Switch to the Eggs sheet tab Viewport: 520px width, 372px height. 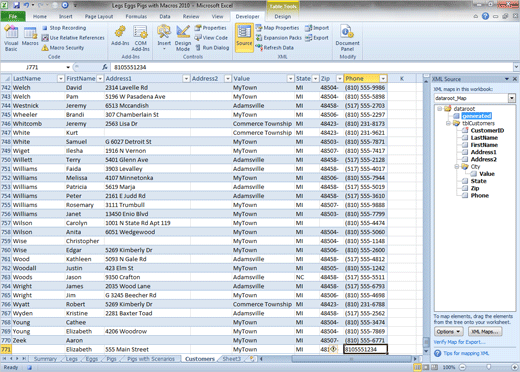pyautogui.click(x=92, y=359)
